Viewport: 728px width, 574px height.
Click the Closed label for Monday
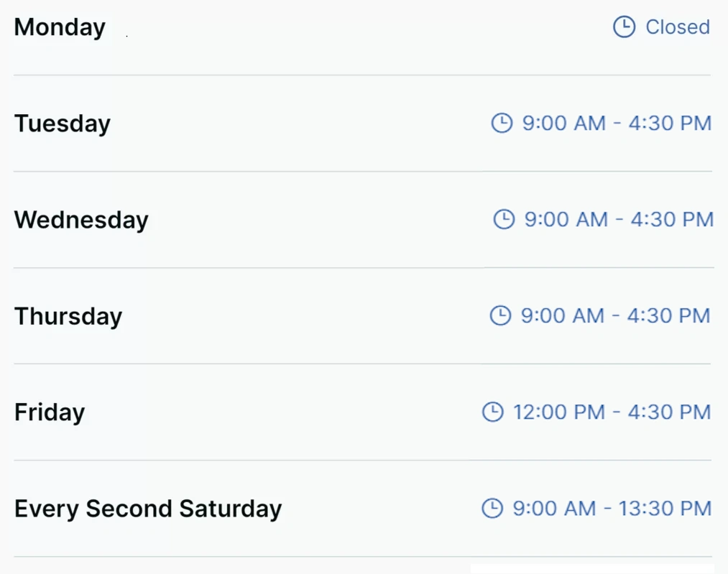click(x=676, y=27)
